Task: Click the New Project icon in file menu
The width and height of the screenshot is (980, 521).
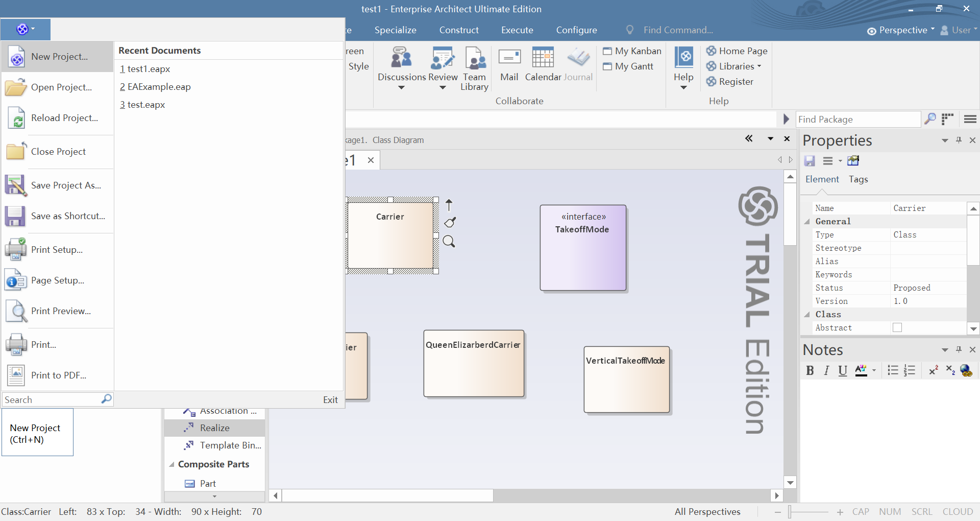Action: [17, 57]
